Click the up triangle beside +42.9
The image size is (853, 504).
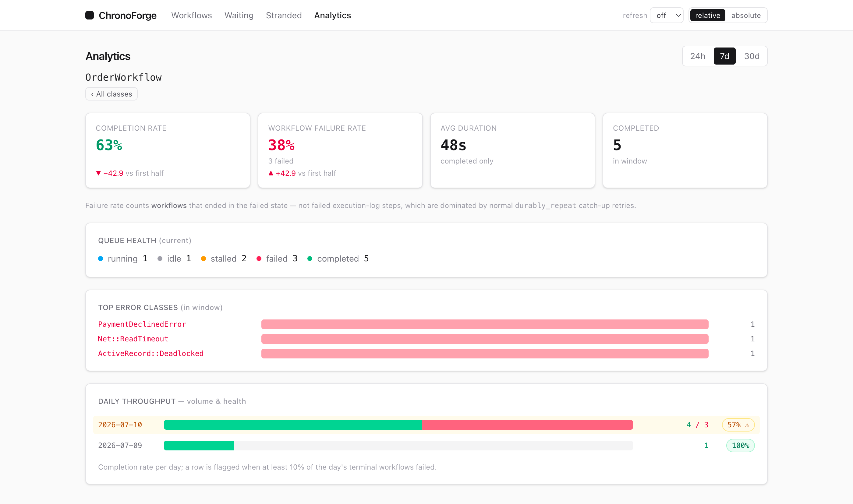pyautogui.click(x=271, y=173)
